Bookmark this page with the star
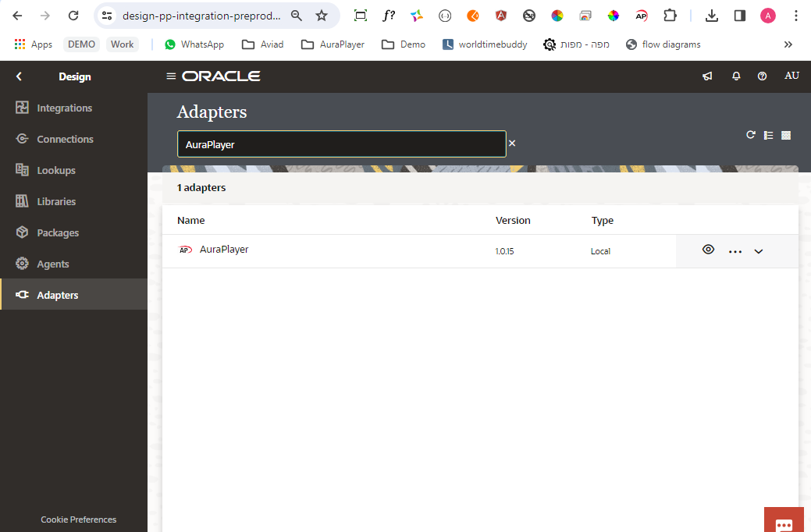The width and height of the screenshot is (811, 532). [322, 16]
